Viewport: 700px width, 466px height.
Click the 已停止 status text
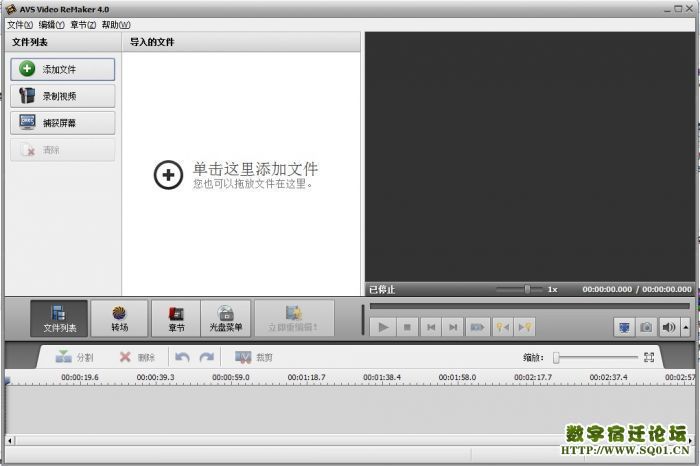(x=382, y=290)
